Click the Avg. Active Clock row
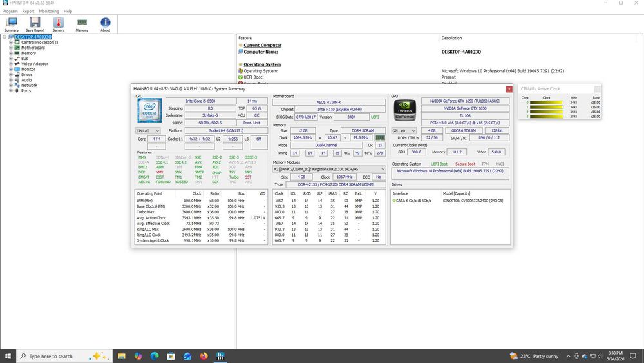The image size is (644, 363). click(x=201, y=218)
